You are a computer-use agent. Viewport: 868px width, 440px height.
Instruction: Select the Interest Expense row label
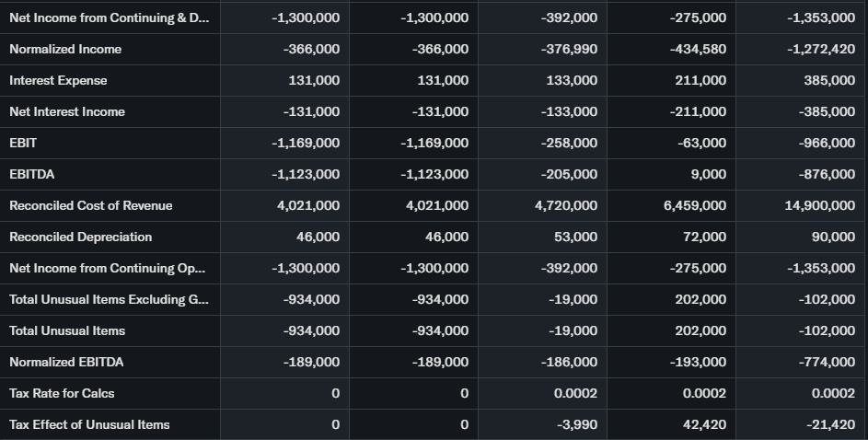58,80
